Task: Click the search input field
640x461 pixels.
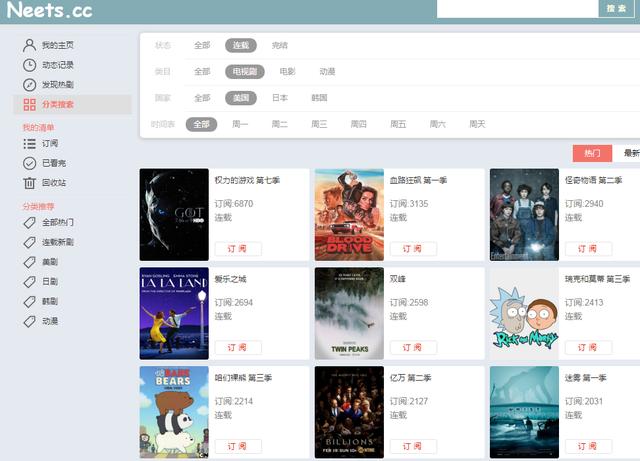Action: 517,9
